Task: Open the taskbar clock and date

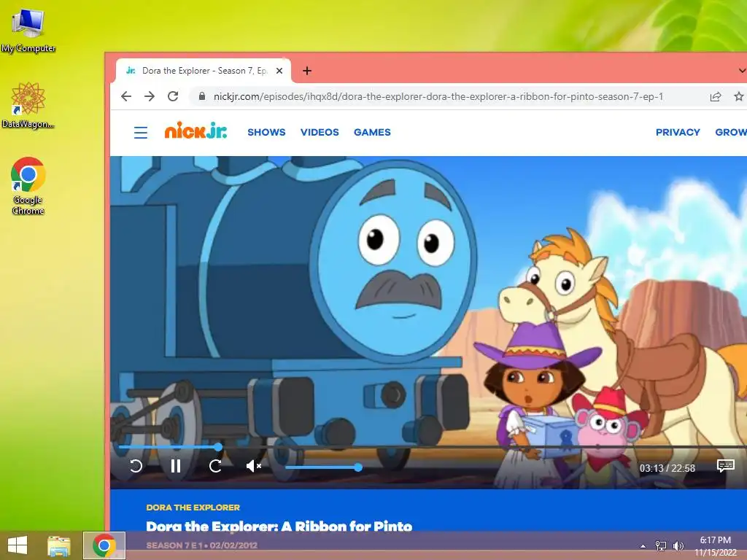Action: [715, 546]
